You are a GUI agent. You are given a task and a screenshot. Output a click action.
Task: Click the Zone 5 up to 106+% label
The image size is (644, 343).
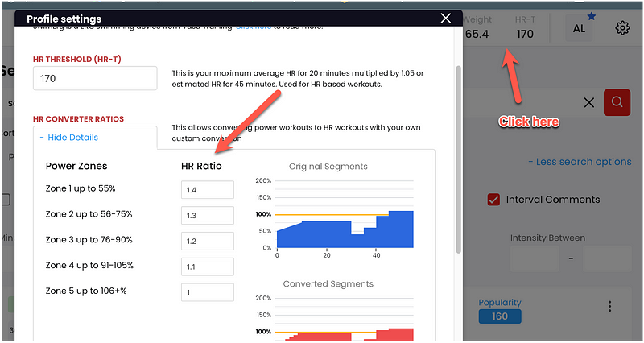86,291
